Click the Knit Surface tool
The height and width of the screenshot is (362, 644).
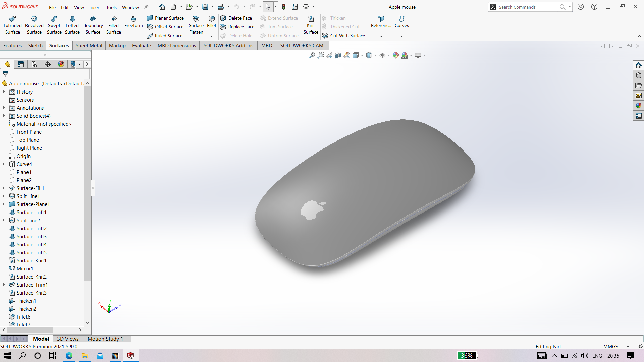pyautogui.click(x=311, y=25)
